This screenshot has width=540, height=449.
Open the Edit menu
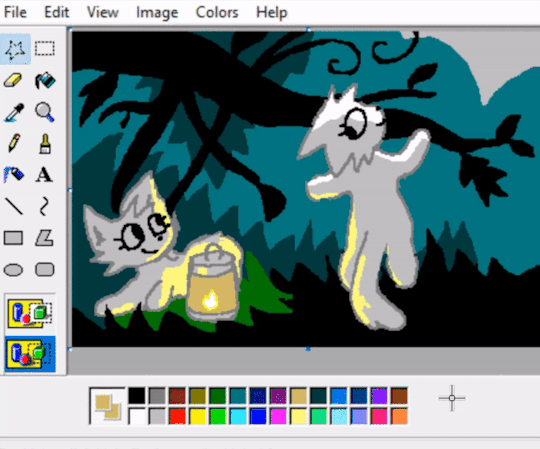pos(56,13)
